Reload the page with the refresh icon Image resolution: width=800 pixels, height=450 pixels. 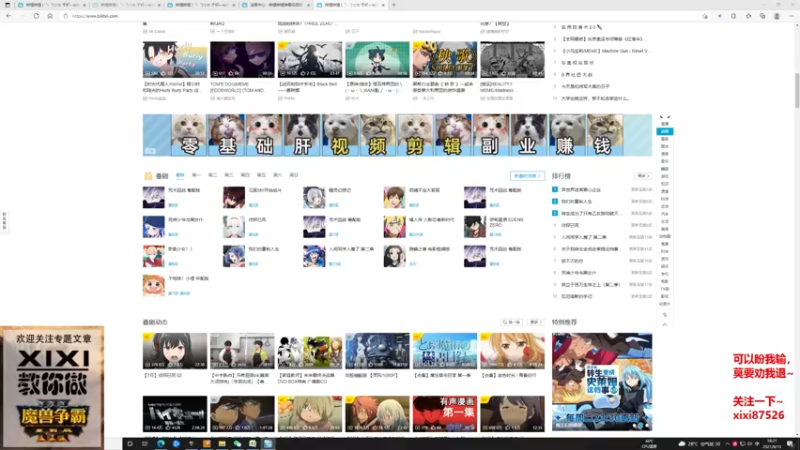click(x=36, y=16)
